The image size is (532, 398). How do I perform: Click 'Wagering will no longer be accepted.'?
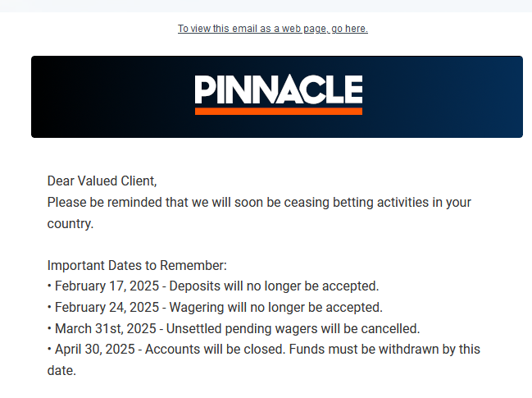click(x=276, y=308)
